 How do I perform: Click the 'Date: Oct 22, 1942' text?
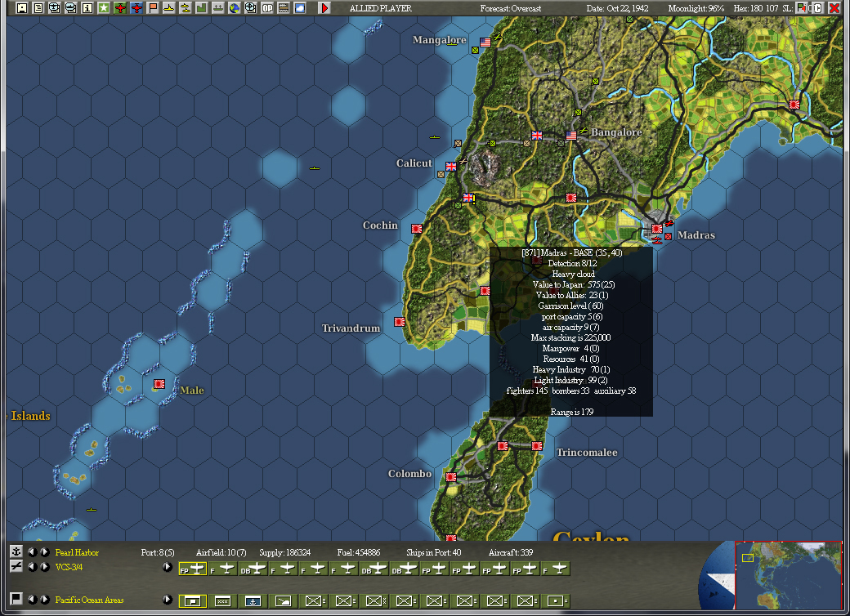pos(617,8)
